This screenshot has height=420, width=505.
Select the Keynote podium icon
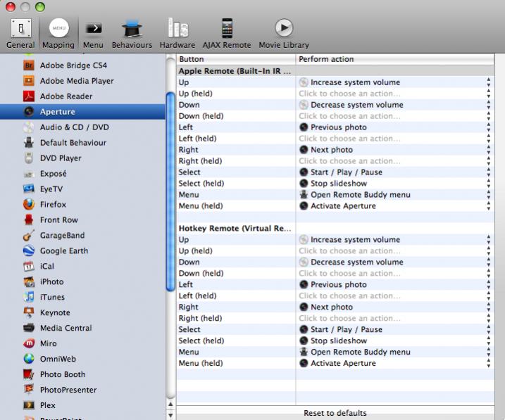[29, 312]
